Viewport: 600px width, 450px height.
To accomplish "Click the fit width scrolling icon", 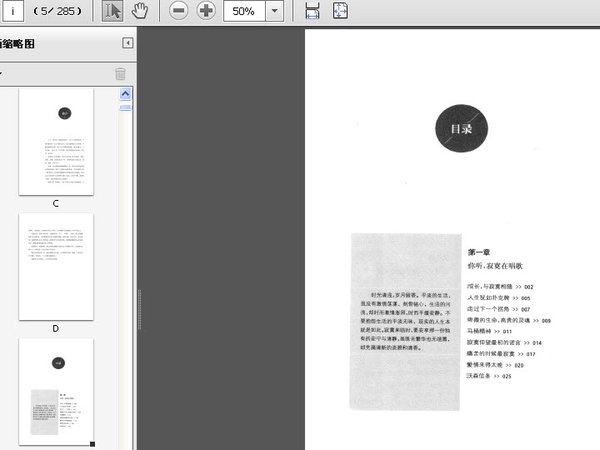I will point(312,11).
